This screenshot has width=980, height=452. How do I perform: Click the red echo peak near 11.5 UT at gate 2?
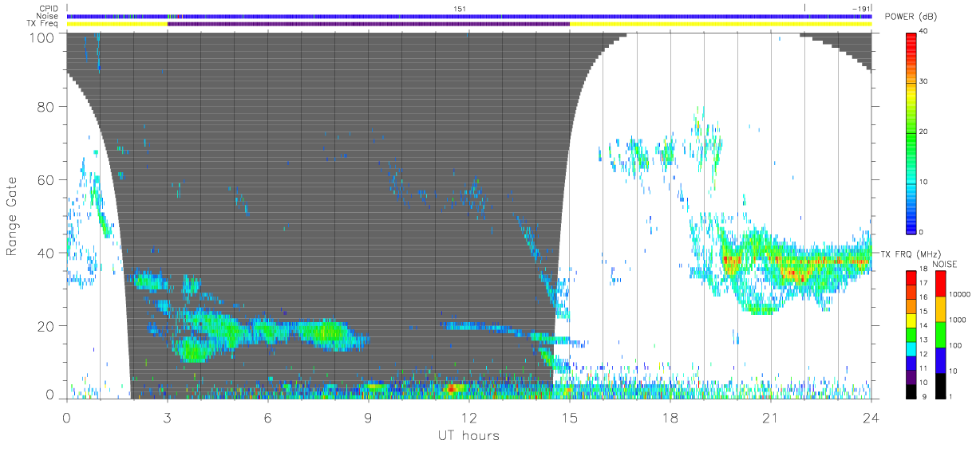click(452, 389)
